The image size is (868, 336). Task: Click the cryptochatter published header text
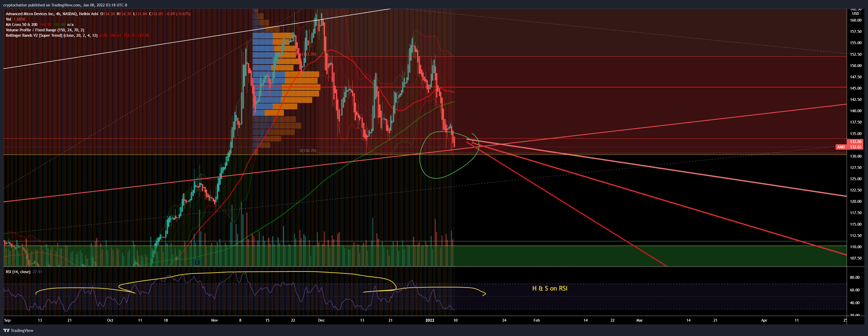click(x=65, y=5)
